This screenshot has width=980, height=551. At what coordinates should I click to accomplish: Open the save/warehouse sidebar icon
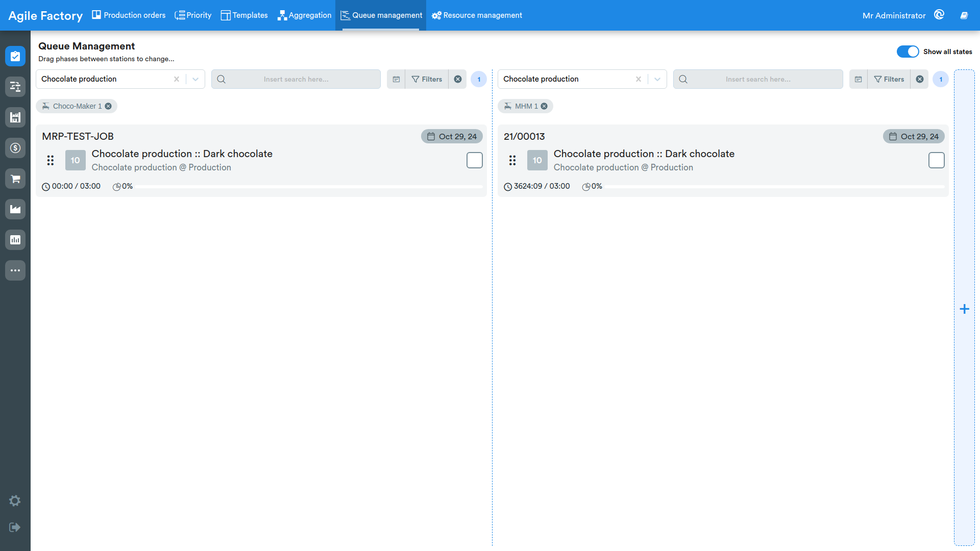[15, 117]
